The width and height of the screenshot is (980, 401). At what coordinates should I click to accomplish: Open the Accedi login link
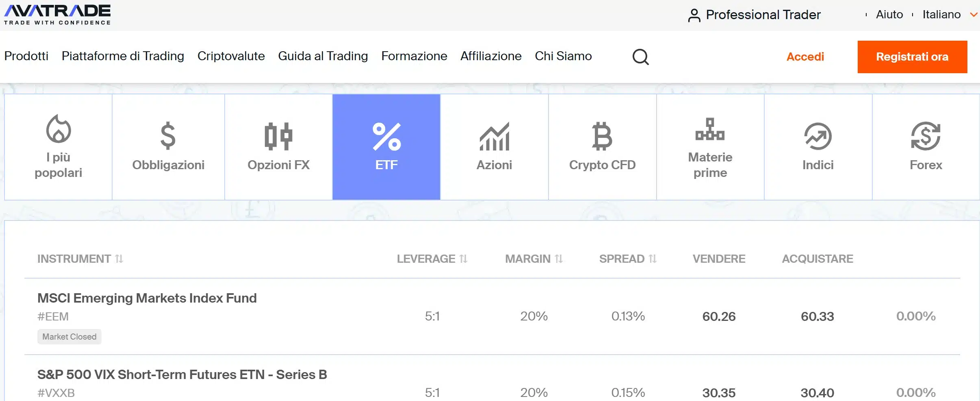tap(805, 57)
